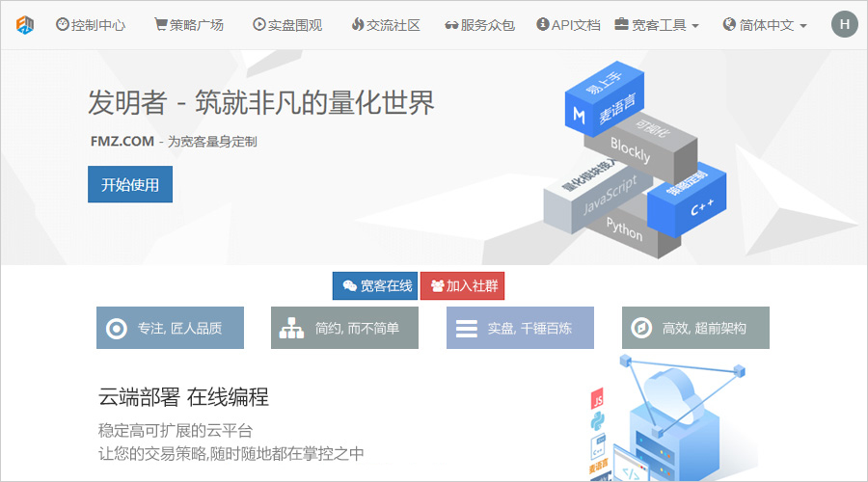The image size is (868, 482).
Task: Click the compass icon on 高效 tab
Action: click(641, 328)
